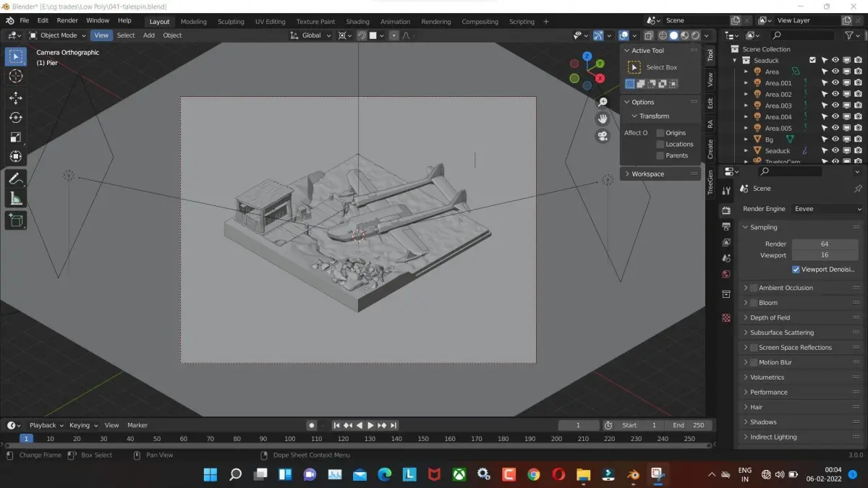868x488 pixels.
Task: Pin the Scene properties panel
Action: tap(858, 188)
